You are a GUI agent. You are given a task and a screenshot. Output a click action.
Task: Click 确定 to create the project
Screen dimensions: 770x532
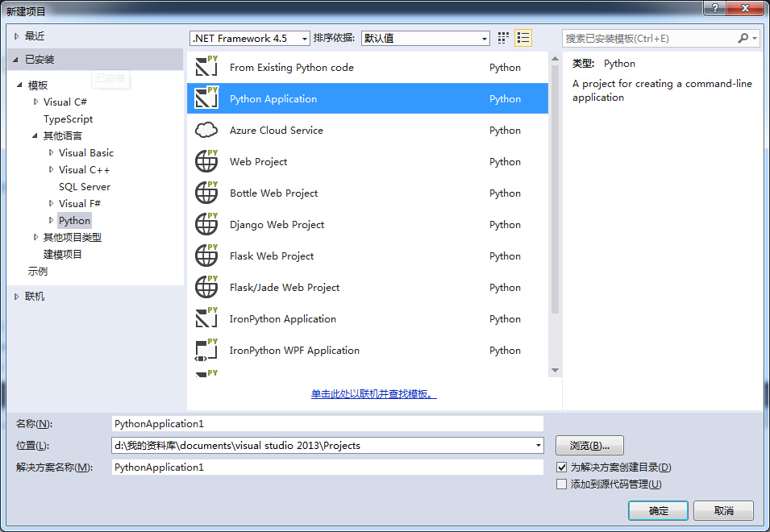[x=658, y=510]
